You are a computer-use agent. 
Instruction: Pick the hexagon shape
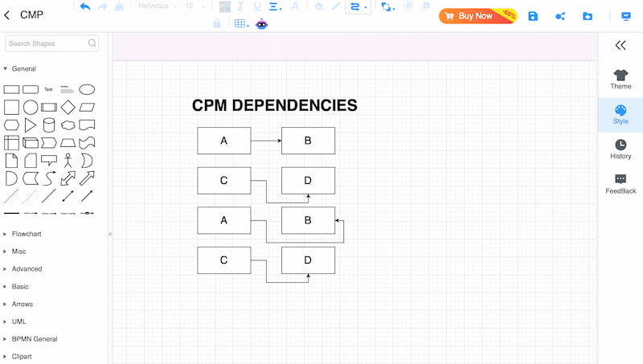point(11,125)
